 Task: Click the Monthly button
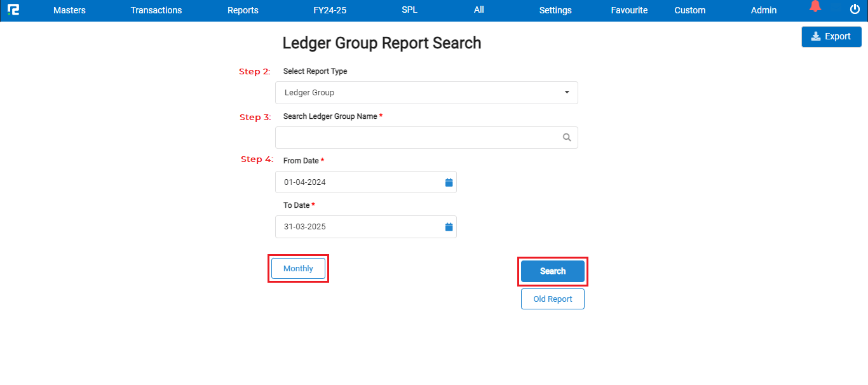point(298,268)
